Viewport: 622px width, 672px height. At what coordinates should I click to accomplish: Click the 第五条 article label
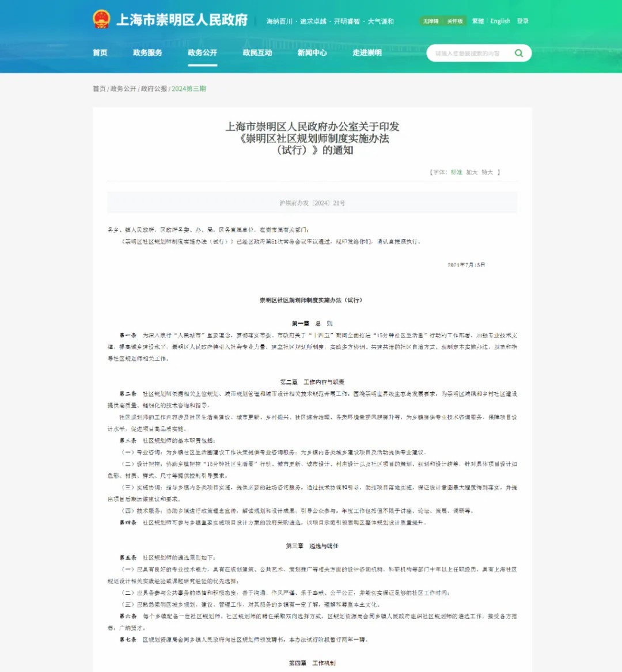pyautogui.click(x=128, y=557)
